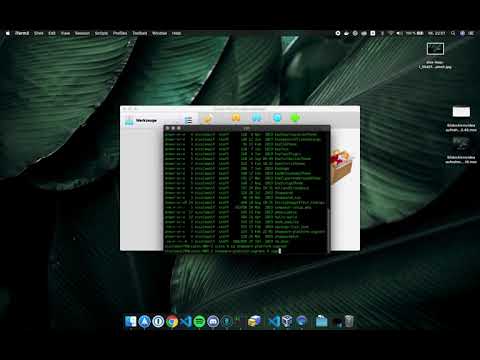Open the Apple menu
Image resolution: width=480 pixels, height=360 pixels.
pos(8,33)
